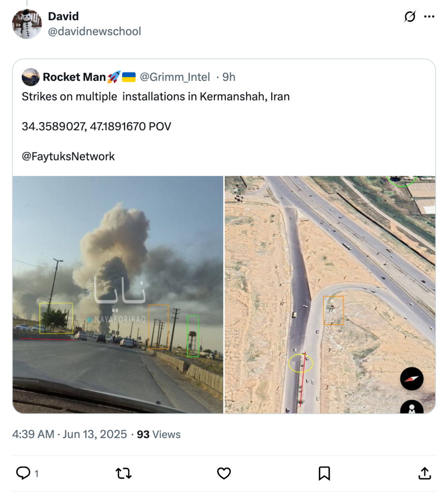Open the three-dot more options menu
This screenshot has height=492, width=448.
429,17
